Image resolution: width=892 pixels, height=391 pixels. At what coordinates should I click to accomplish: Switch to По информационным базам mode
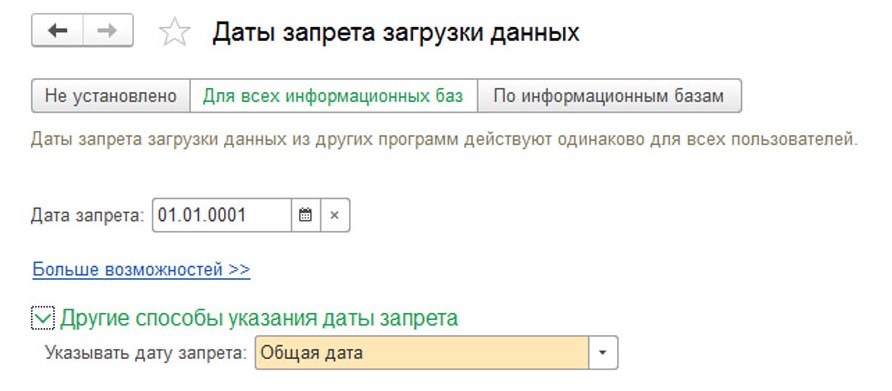click(609, 96)
